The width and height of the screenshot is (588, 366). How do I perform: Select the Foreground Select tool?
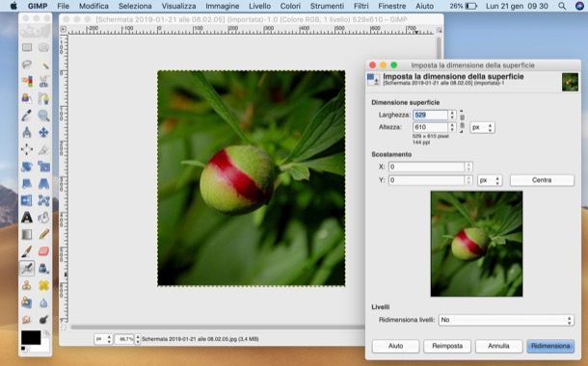(x=27, y=98)
